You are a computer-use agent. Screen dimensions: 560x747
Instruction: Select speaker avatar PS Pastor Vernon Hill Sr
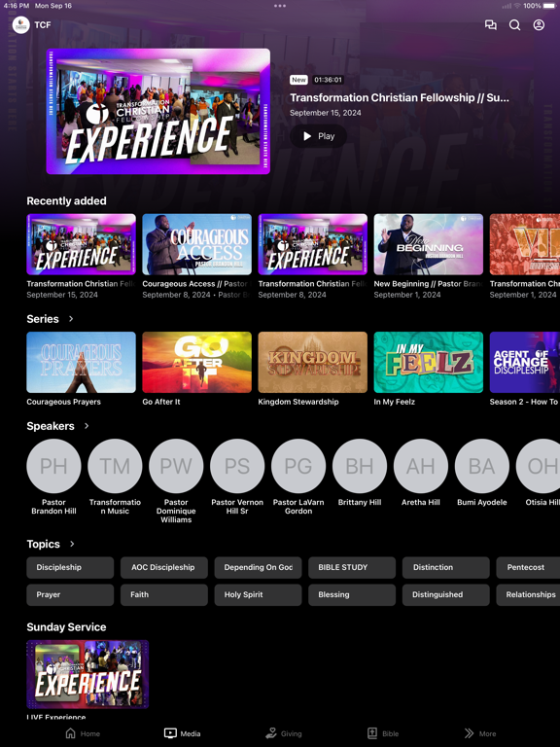coord(237,466)
